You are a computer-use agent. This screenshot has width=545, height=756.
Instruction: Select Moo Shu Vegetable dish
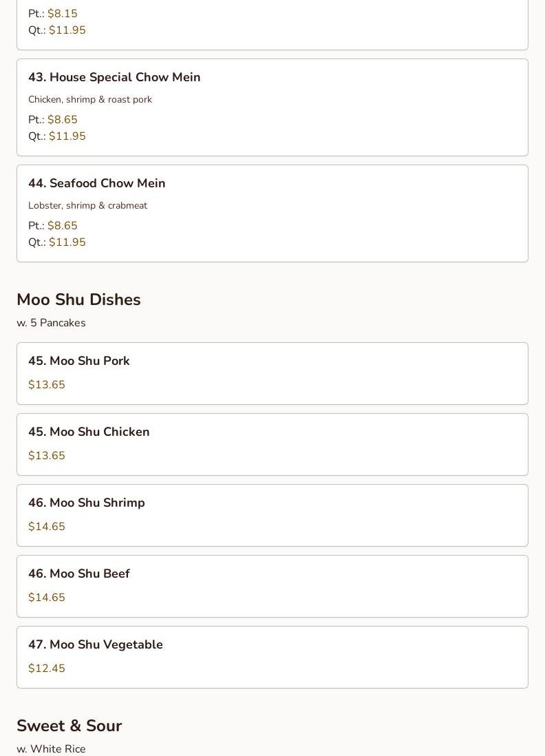point(272,657)
